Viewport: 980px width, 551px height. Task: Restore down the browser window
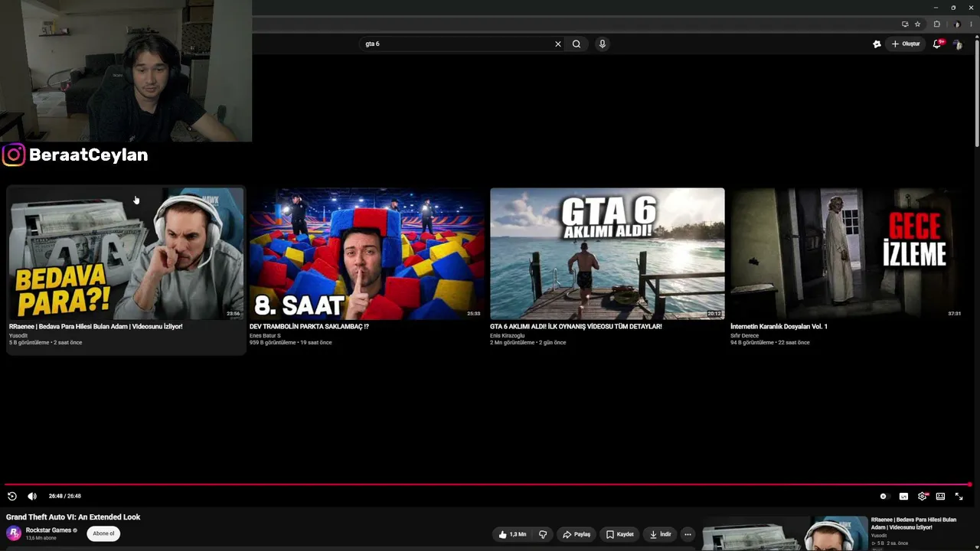[x=953, y=8]
